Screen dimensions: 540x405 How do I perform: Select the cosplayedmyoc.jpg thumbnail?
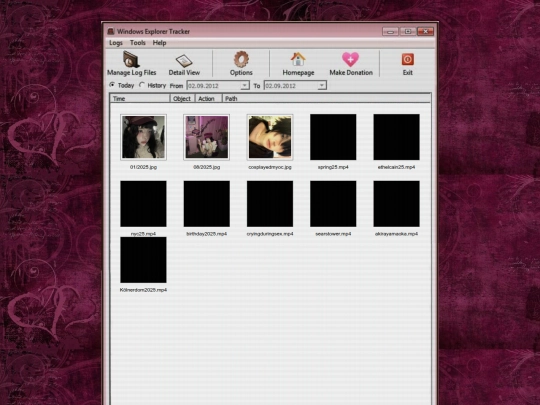point(270,137)
